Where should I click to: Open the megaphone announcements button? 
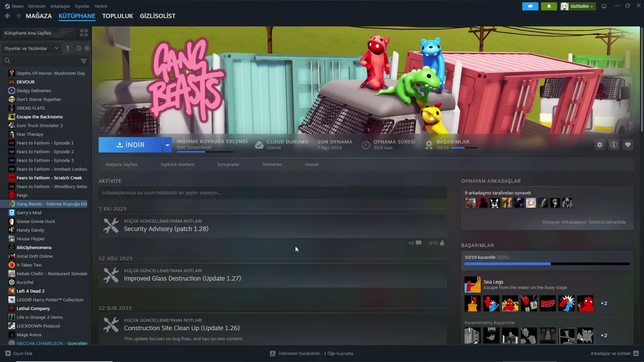[530, 6]
